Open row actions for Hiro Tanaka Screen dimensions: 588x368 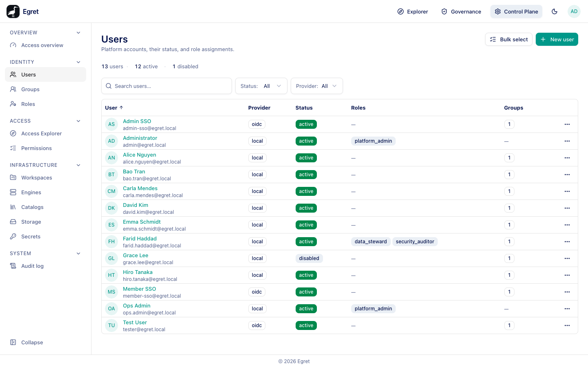(x=567, y=275)
